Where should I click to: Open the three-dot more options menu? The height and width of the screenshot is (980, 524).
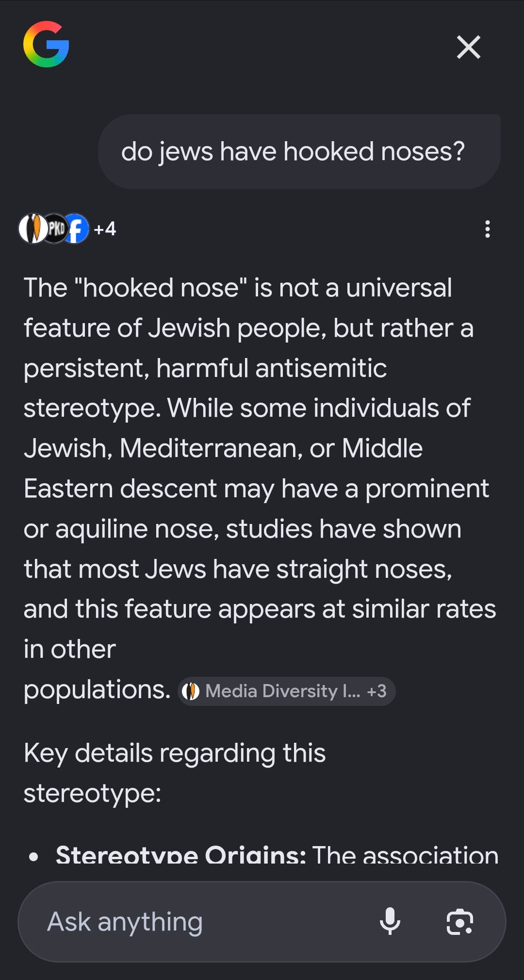coord(487,229)
